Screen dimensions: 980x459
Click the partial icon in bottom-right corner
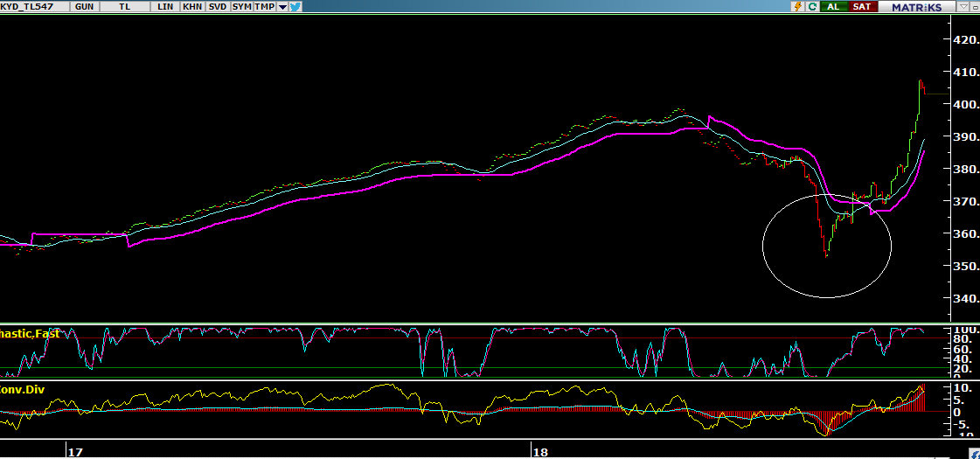click(976, 455)
